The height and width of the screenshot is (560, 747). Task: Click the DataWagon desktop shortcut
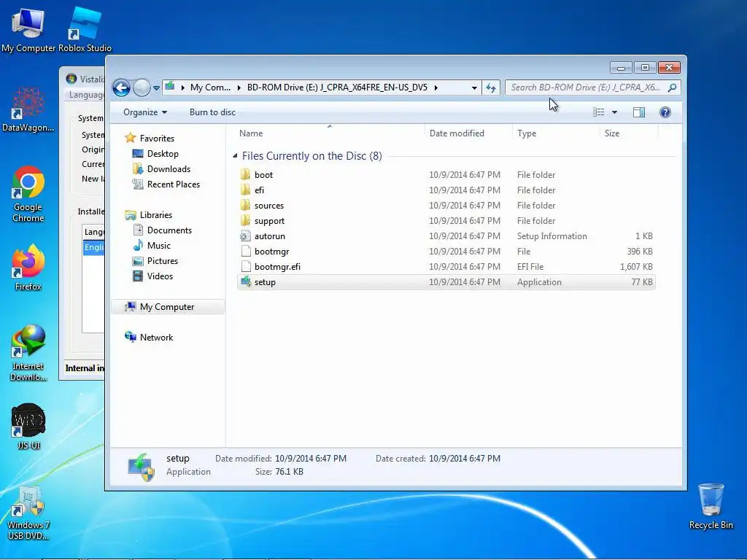[x=28, y=109]
